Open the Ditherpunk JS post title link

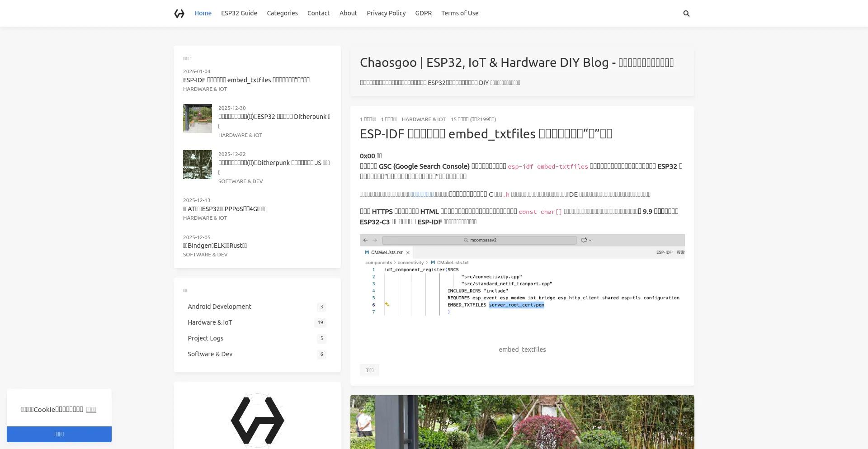pos(274,167)
